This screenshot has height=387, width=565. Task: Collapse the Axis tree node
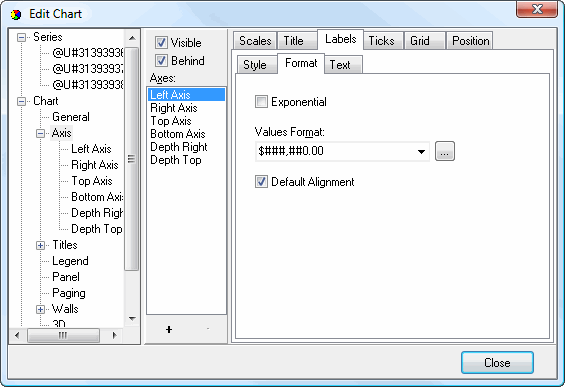click(40, 133)
